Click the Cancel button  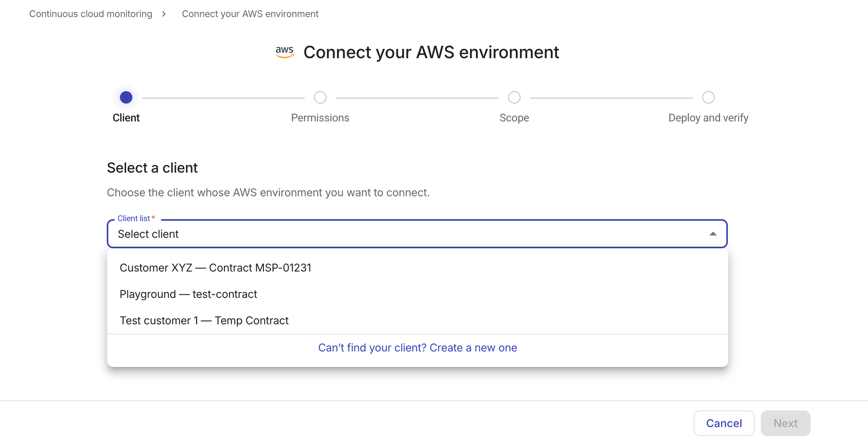pyautogui.click(x=724, y=423)
